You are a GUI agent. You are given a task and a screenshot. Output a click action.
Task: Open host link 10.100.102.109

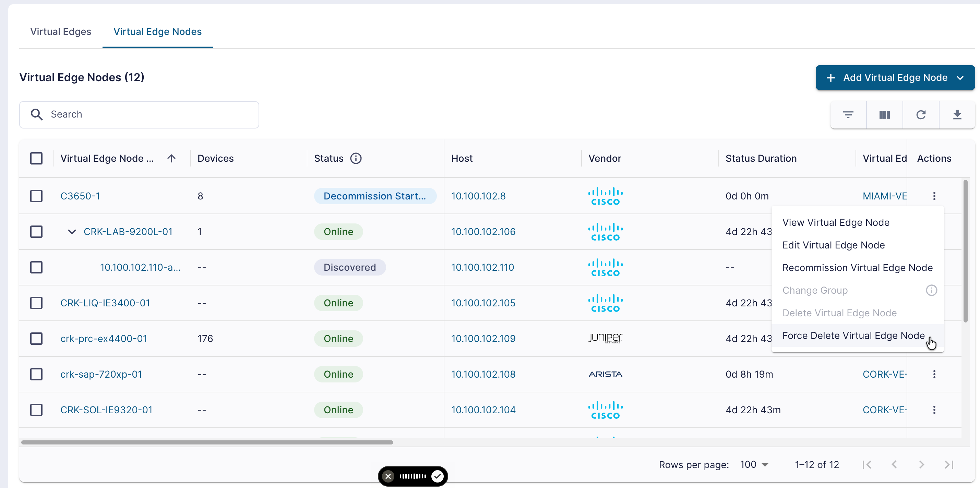click(x=483, y=339)
